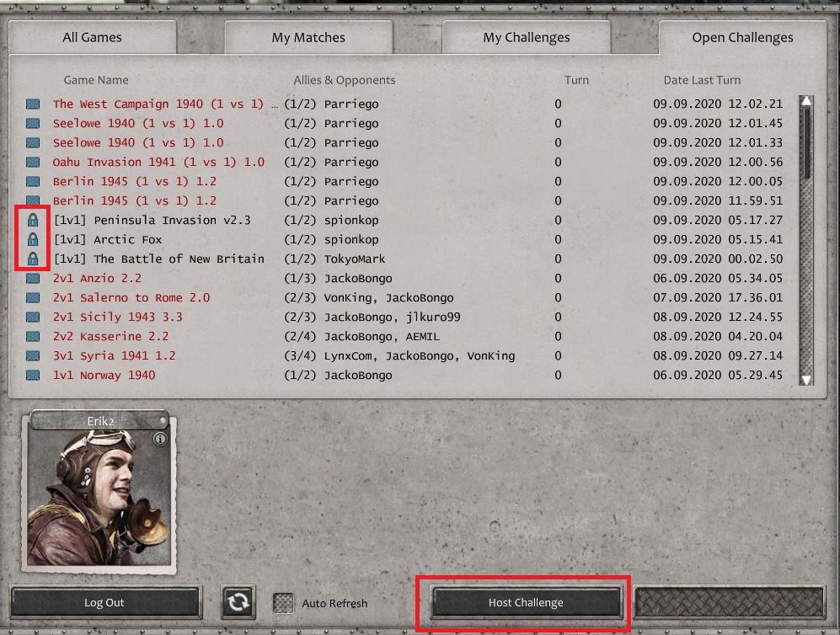Open player info icon on Erik2 portrait
Screen dimensions: 840x635
coord(160,439)
